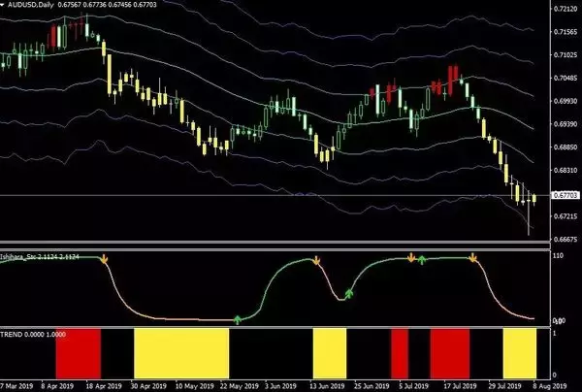Click the green up arrow near 25 Jun 2019
This screenshot has height=392, width=582.
pyautogui.click(x=349, y=291)
